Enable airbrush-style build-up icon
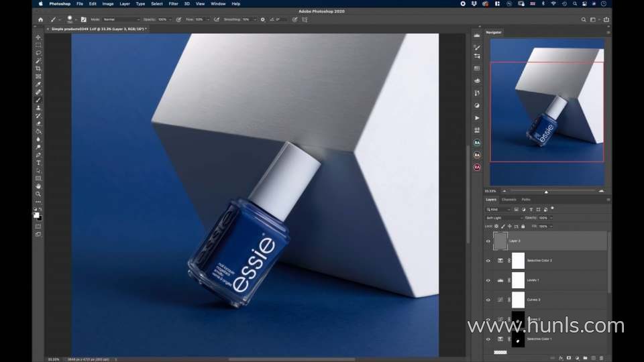644x362 pixels. tap(217, 19)
